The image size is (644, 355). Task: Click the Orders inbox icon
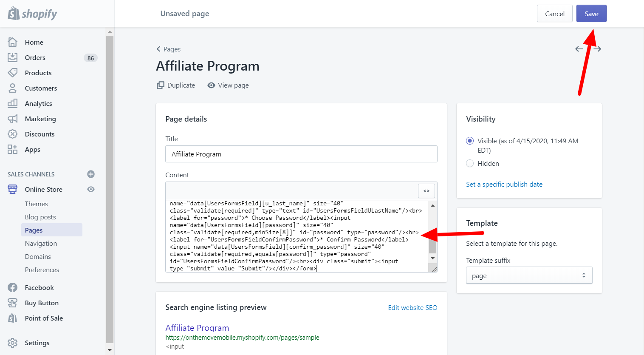[x=13, y=57]
